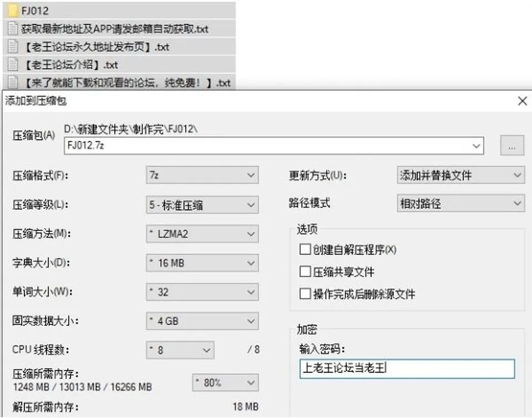Expand the archive name history arrow
Image resolution: width=532 pixels, height=418 pixels.
pyautogui.click(x=477, y=146)
